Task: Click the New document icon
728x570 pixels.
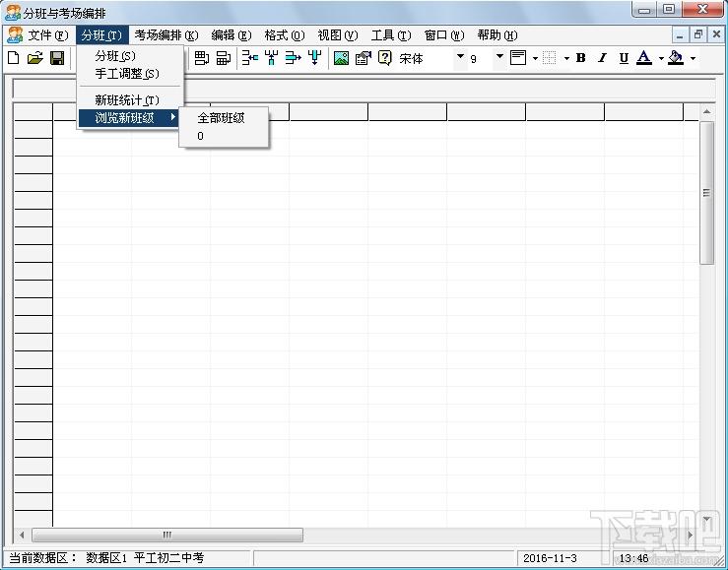Action: click(14, 58)
